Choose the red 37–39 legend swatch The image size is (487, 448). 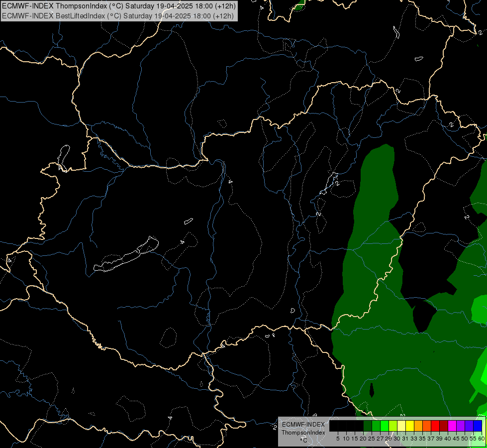(x=435, y=426)
